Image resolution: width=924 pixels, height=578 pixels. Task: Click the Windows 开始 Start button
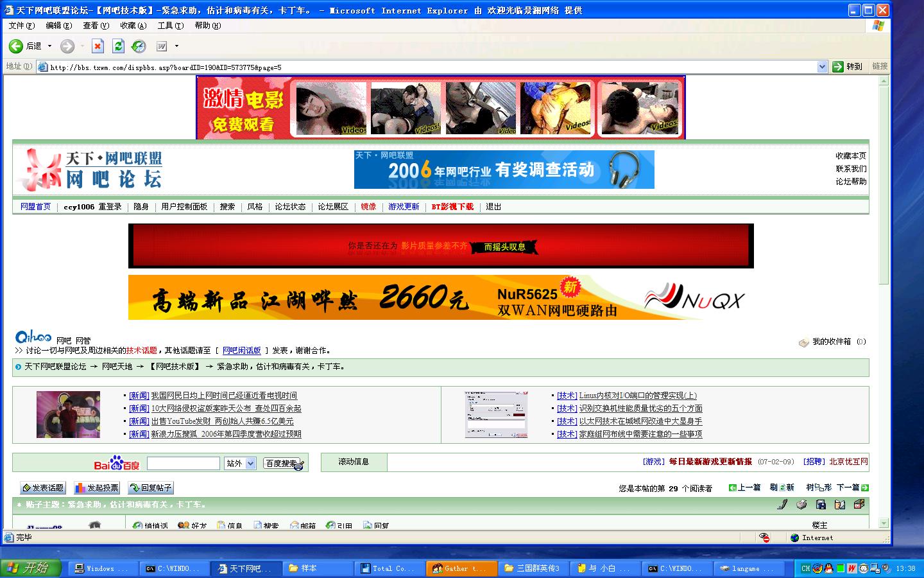[x=30, y=568]
